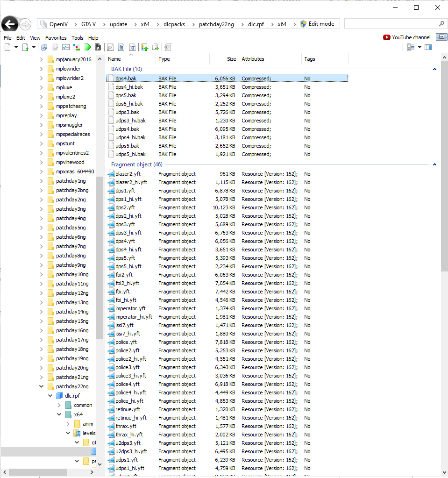Click the blue magnifier search toolbar icon
Image resolution: width=448 pixels, height=478 pixels.
(44, 47)
